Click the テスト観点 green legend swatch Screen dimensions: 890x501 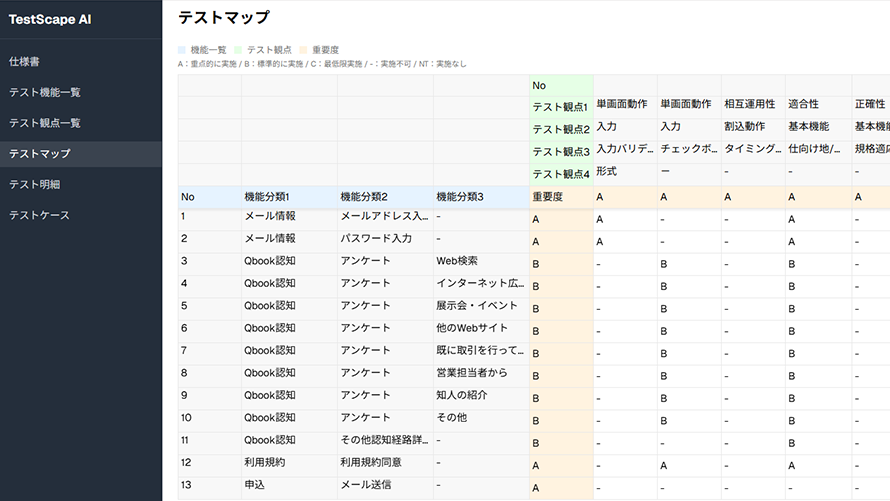point(238,50)
